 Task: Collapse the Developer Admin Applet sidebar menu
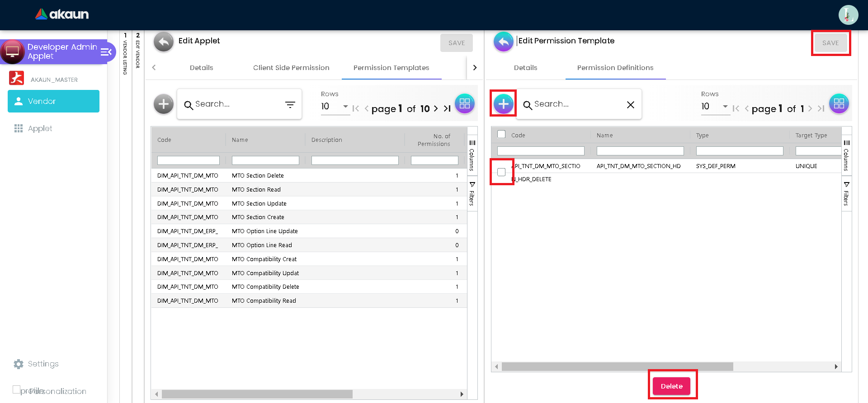click(106, 52)
